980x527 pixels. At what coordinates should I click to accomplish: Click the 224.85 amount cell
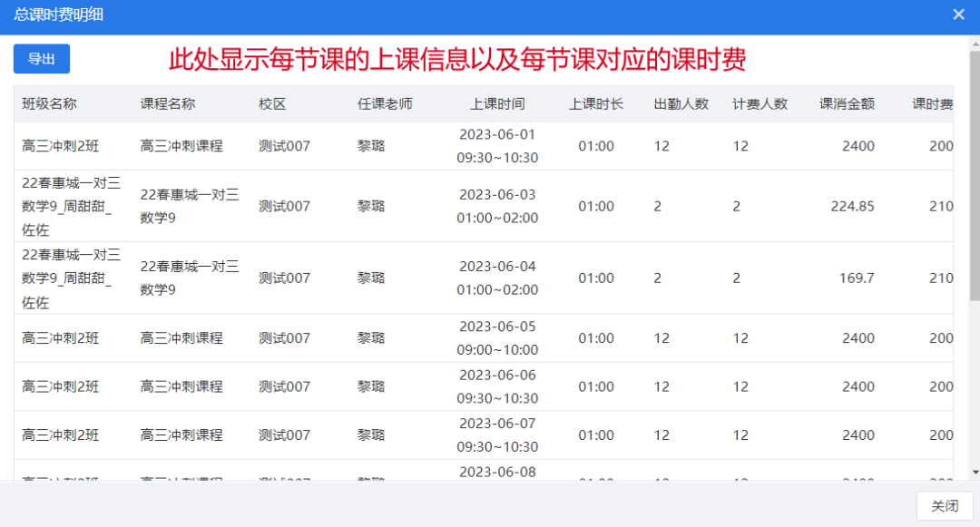click(852, 206)
